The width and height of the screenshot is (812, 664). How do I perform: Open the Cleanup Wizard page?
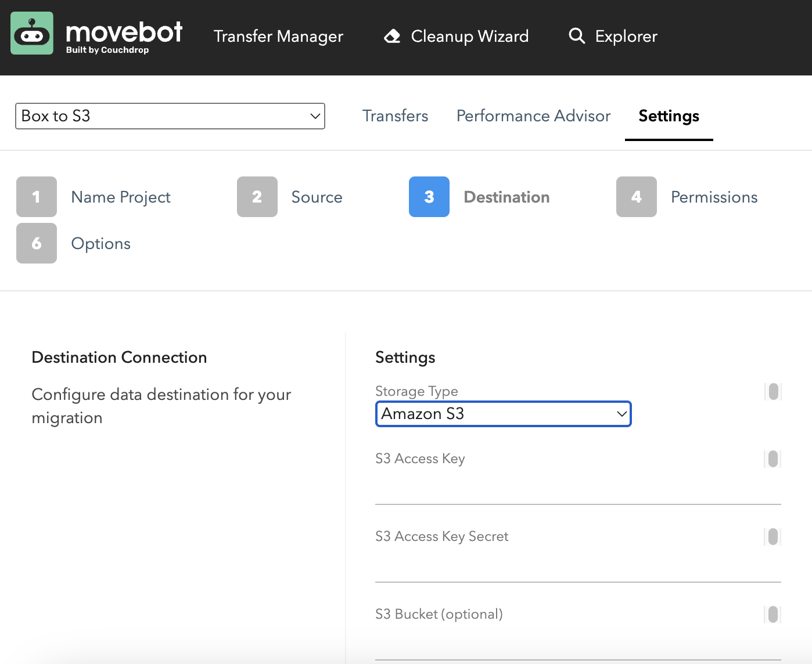coord(469,36)
